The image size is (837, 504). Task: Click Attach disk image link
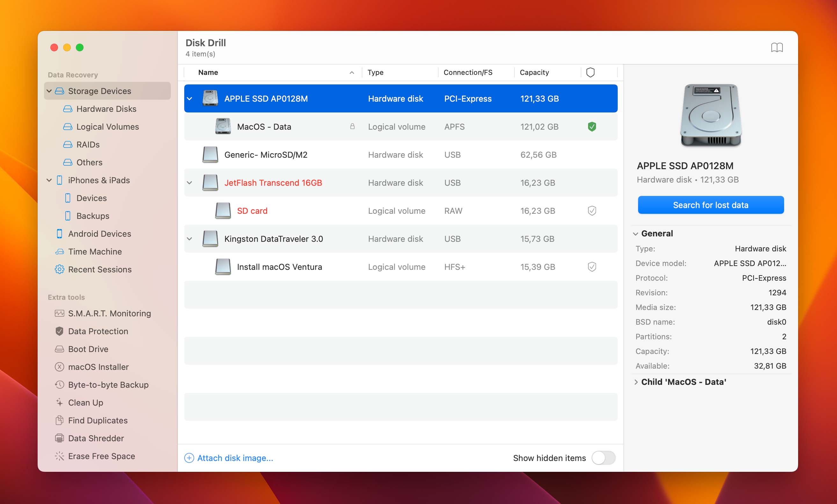pos(229,457)
